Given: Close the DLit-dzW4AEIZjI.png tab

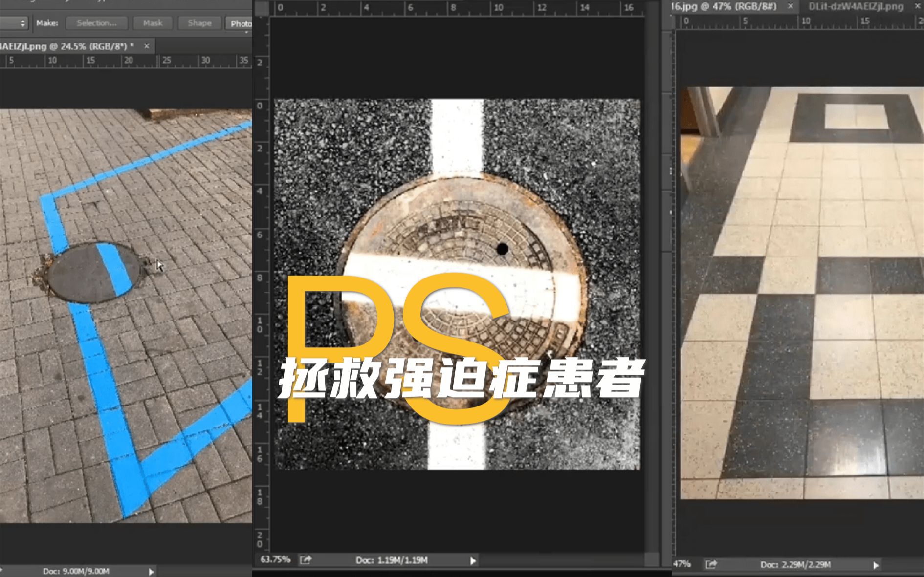Looking at the screenshot, I should pos(918,6).
